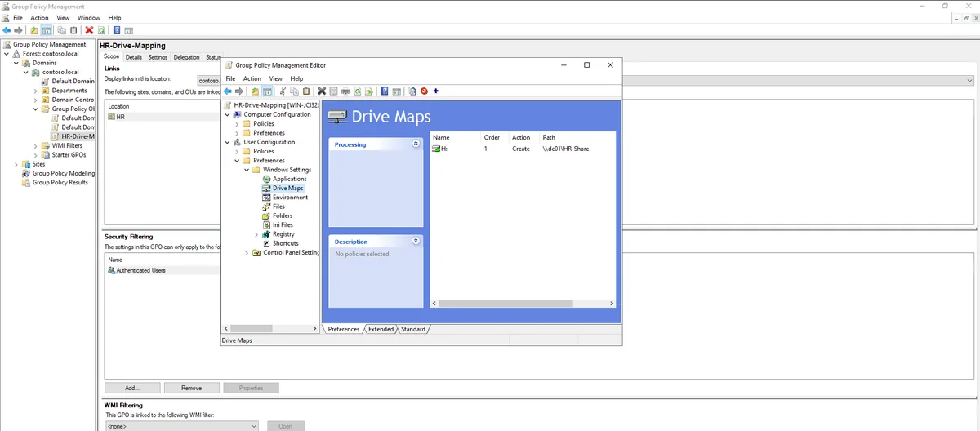Maximize the Group Policy Management Editor window
The image size is (980, 431).
point(586,64)
